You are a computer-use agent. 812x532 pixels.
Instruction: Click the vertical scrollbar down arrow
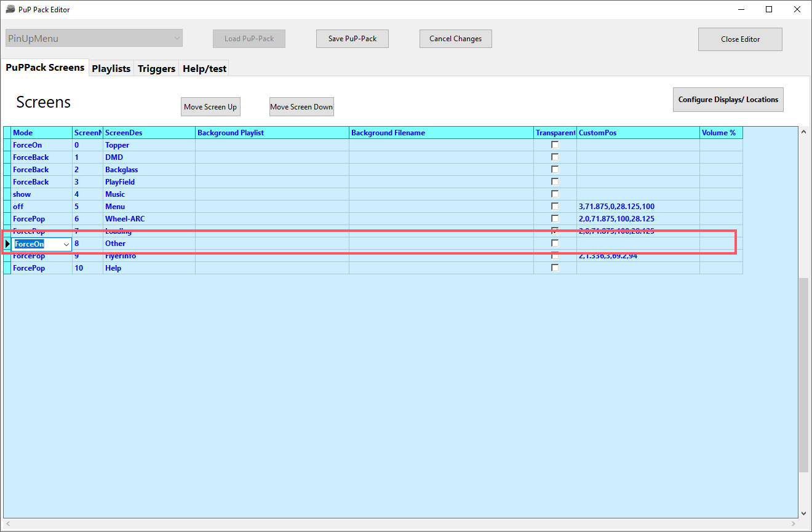click(x=803, y=512)
